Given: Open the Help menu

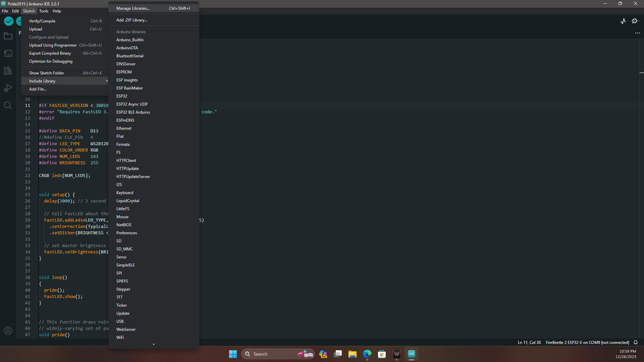Looking at the screenshot, I should 57,11.
